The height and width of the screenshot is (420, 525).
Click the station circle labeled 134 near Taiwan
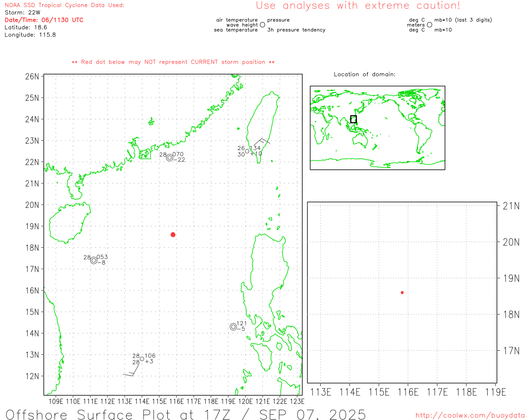tap(247, 151)
